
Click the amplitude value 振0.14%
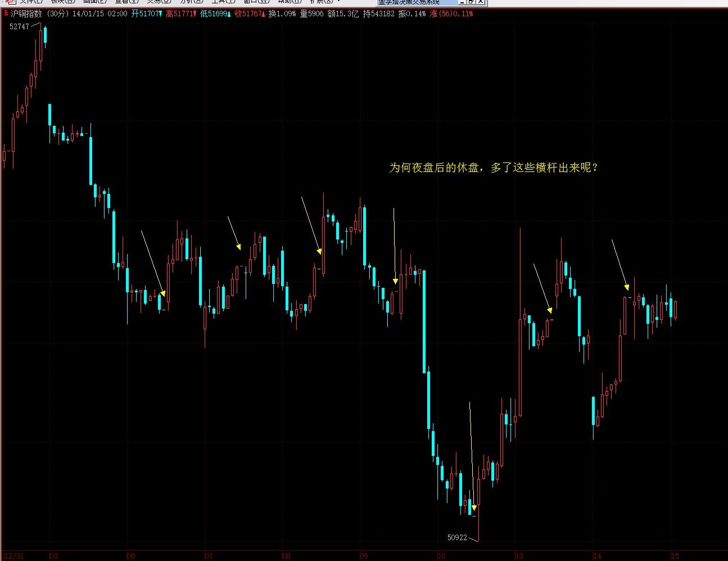[x=412, y=13]
